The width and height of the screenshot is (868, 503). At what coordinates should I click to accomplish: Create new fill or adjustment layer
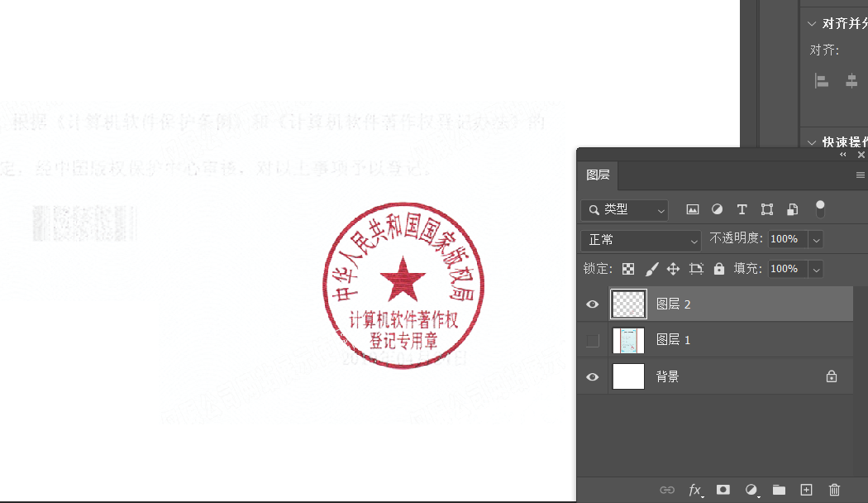(751, 490)
